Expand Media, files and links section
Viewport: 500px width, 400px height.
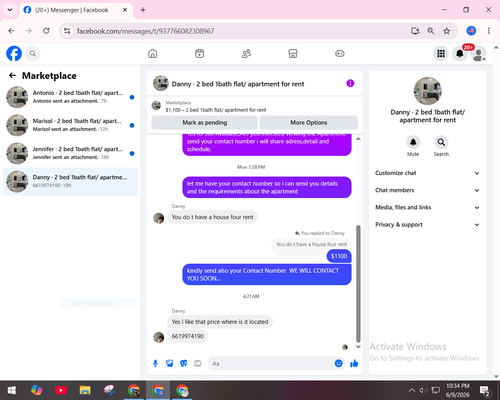[427, 207]
